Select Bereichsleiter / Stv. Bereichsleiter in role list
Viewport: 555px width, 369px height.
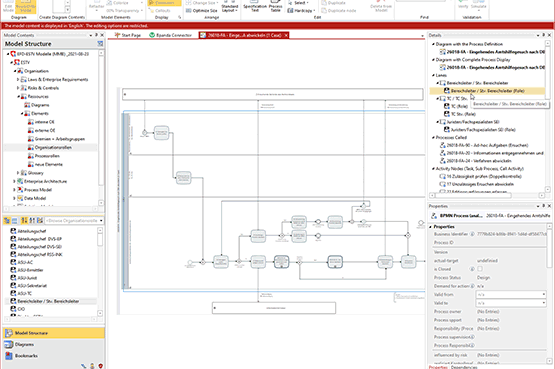(x=45, y=301)
